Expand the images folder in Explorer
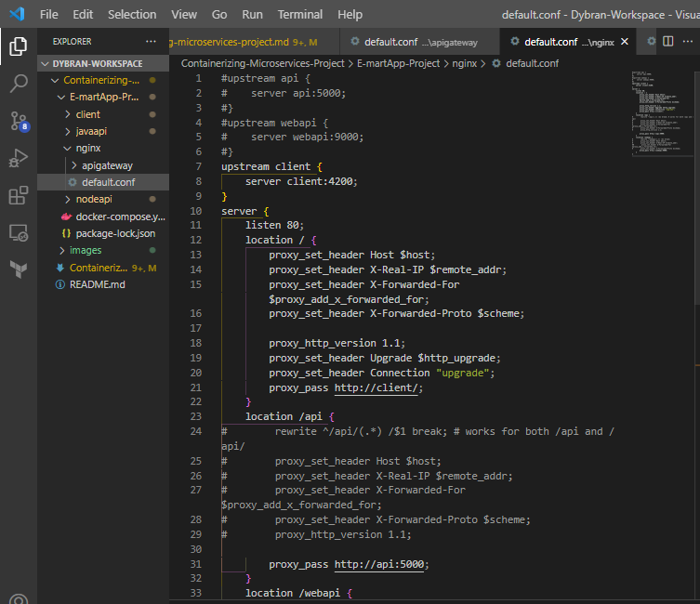Screen dimensions: 700x604 85,250
